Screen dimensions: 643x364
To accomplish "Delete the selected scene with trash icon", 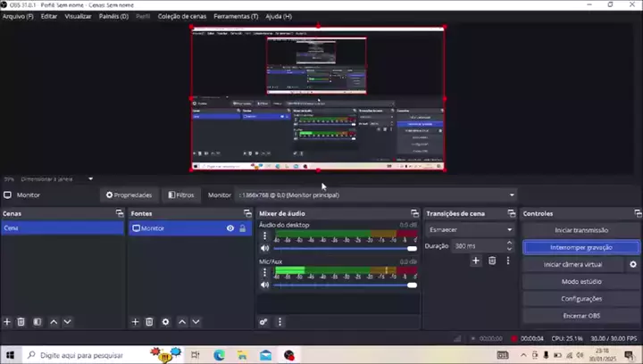I will point(21,321).
